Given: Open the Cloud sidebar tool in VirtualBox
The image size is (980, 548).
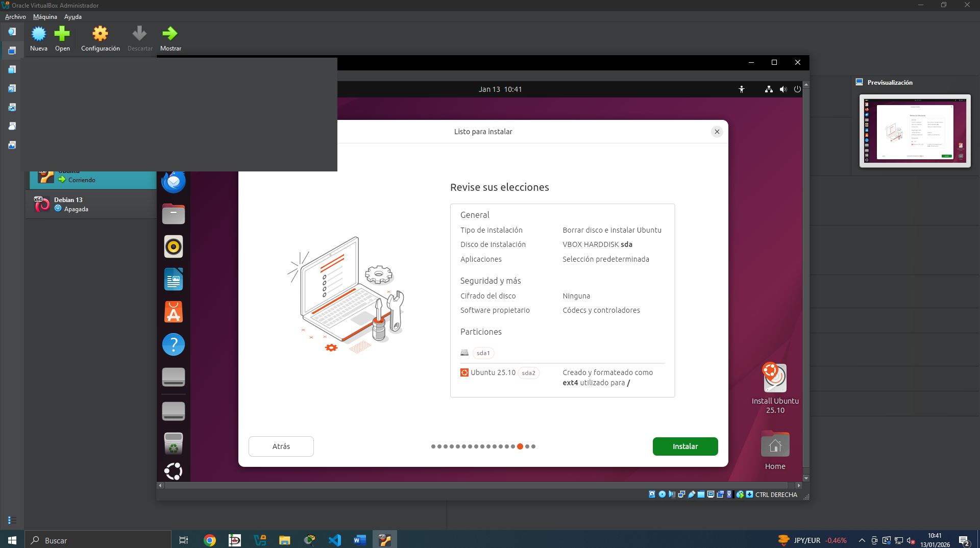Looking at the screenshot, I should (x=12, y=126).
